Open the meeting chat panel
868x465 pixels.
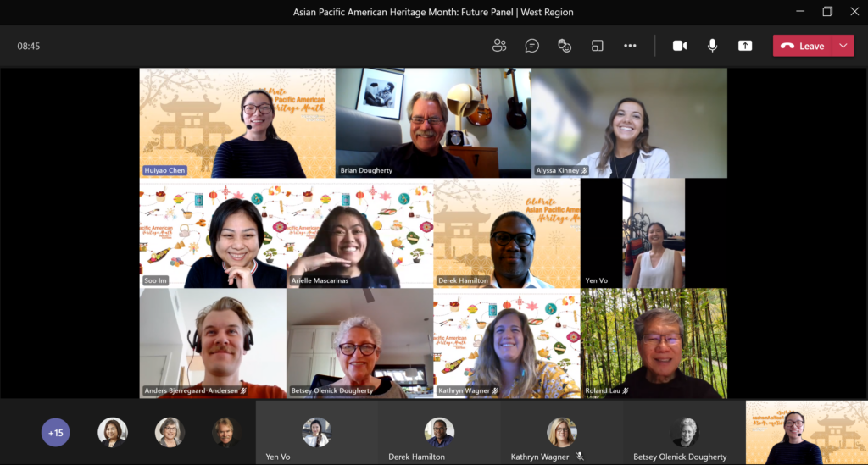(x=531, y=46)
